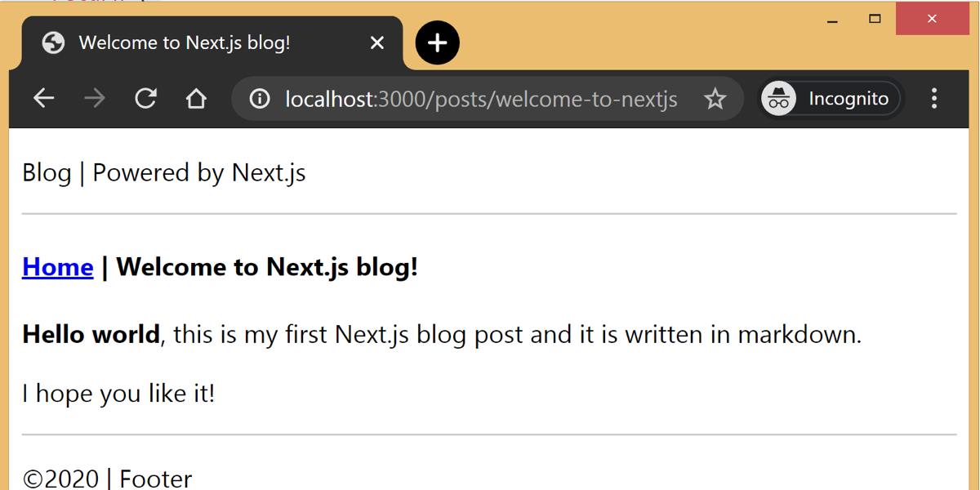
Task: Close the Welcome to Next.js blog tab
Action: tap(376, 42)
